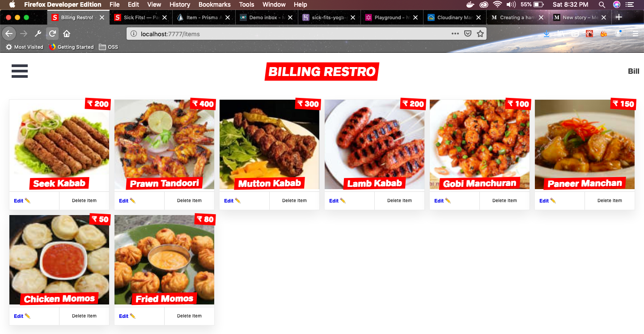Image resolution: width=644 pixels, height=334 pixels.
Task: Open the Bill link
Action: tap(633, 71)
